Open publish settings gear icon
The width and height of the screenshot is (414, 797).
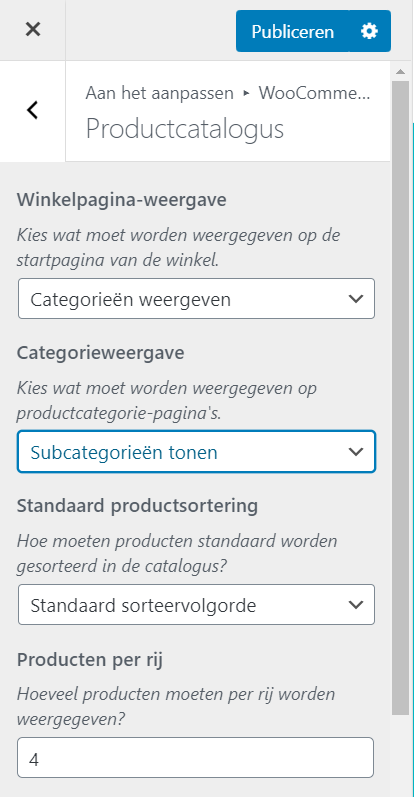coord(369,32)
